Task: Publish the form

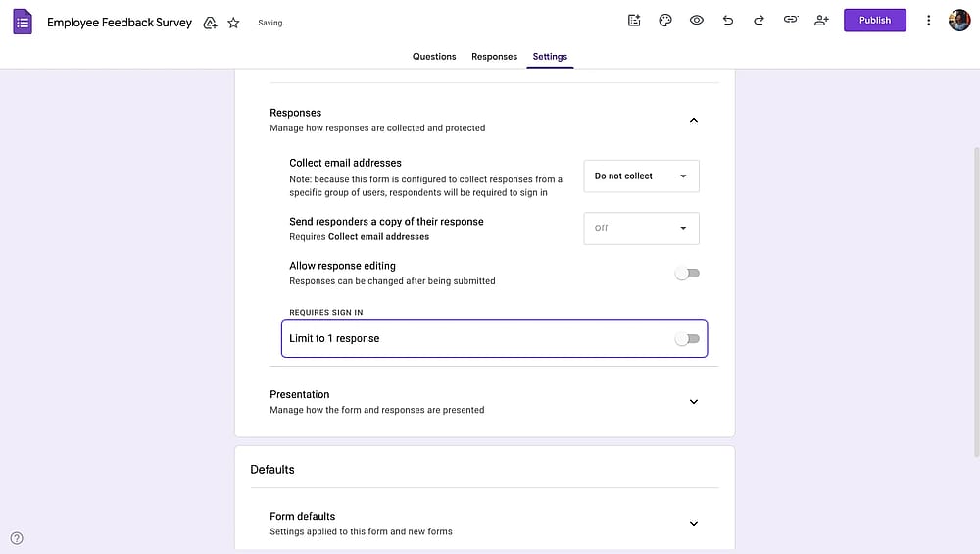Action: pyautogui.click(x=874, y=20)
